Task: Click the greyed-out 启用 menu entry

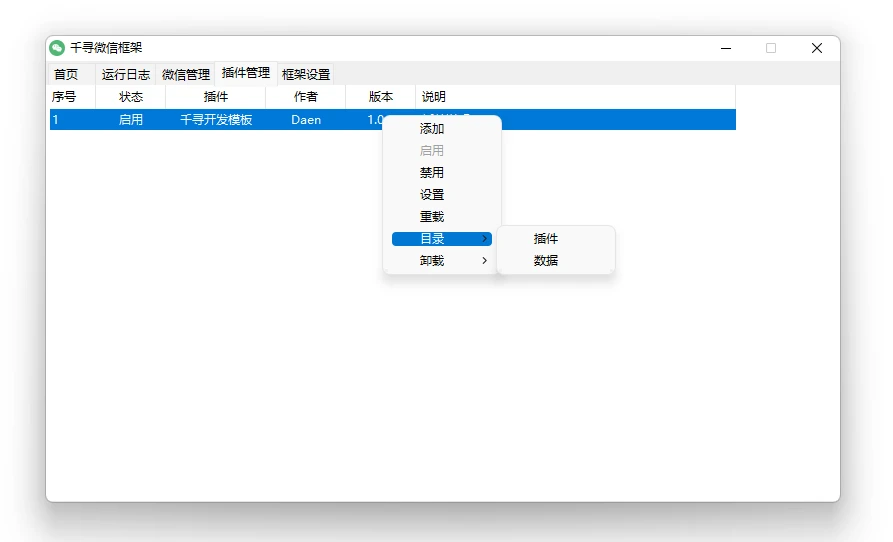Action: tap(432, 151)
